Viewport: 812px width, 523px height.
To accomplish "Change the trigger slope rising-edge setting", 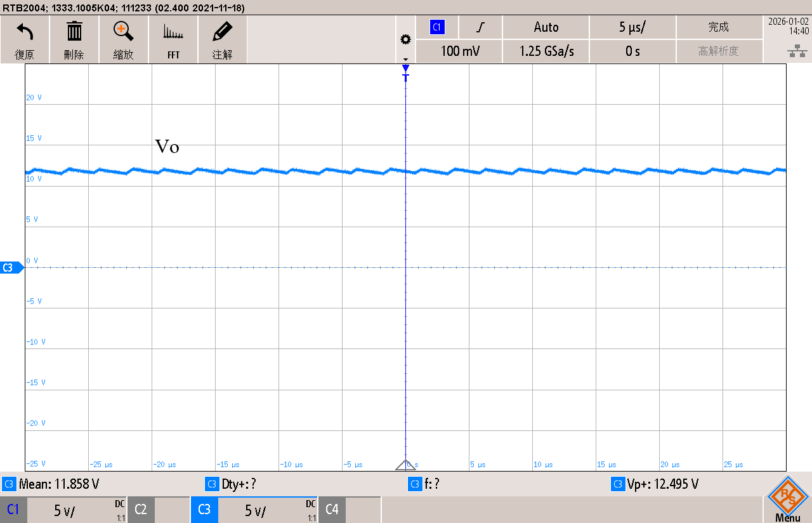I will (481, 27).
